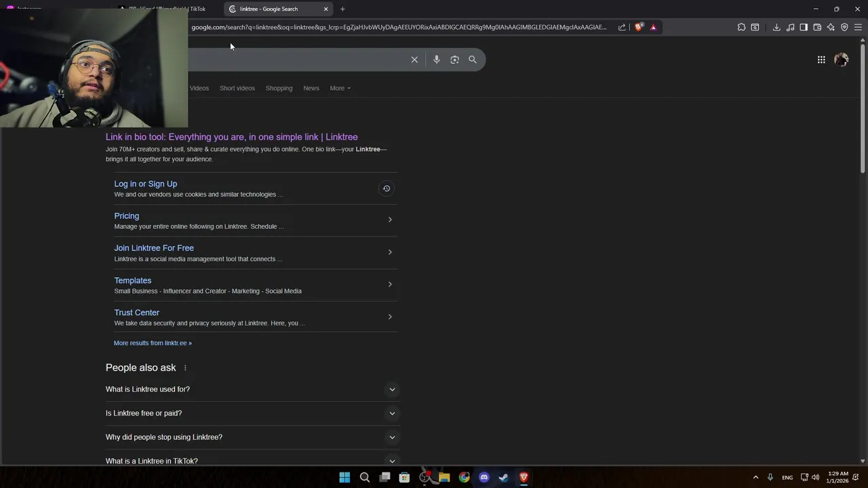The width and height of the screenshot is (868, 488).
Task: Select the linktree - Google Search tab
Action: [x=278, y=9]
